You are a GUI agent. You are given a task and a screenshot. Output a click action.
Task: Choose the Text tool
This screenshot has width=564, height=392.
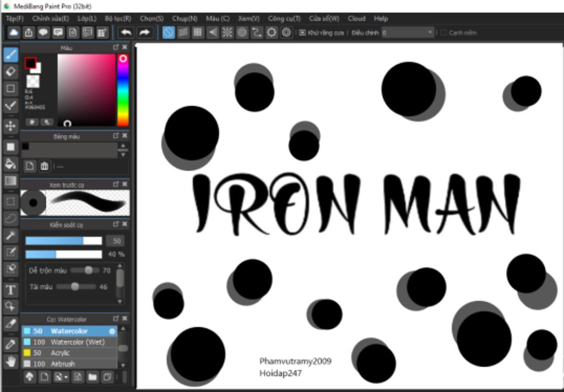click(11, 290)
